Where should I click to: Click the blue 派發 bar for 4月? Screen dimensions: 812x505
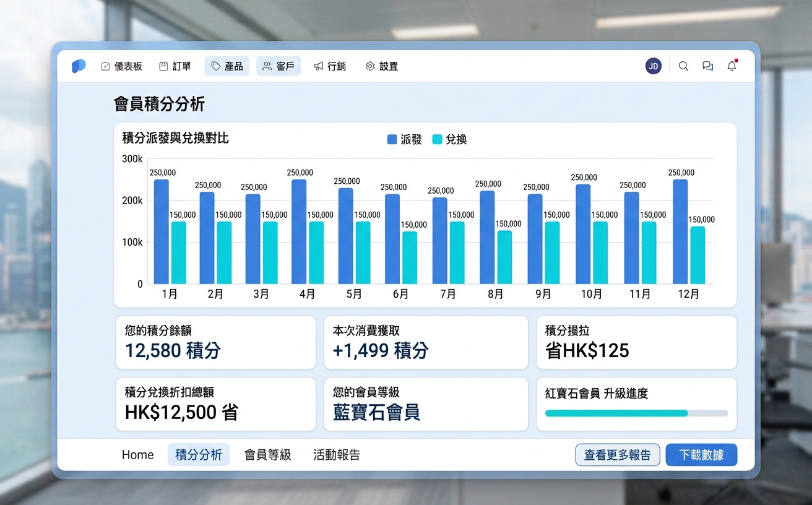point(299,231)
